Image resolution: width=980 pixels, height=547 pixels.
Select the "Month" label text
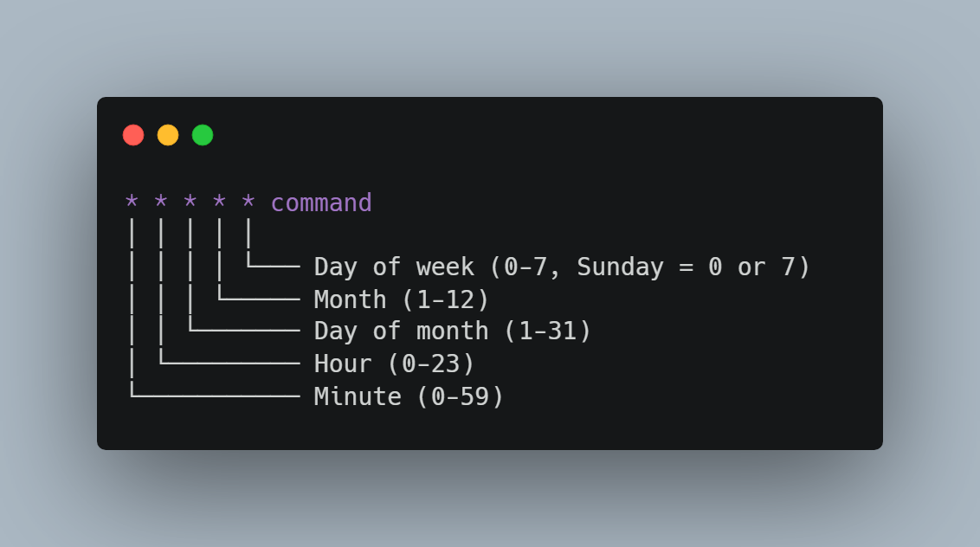350,299
